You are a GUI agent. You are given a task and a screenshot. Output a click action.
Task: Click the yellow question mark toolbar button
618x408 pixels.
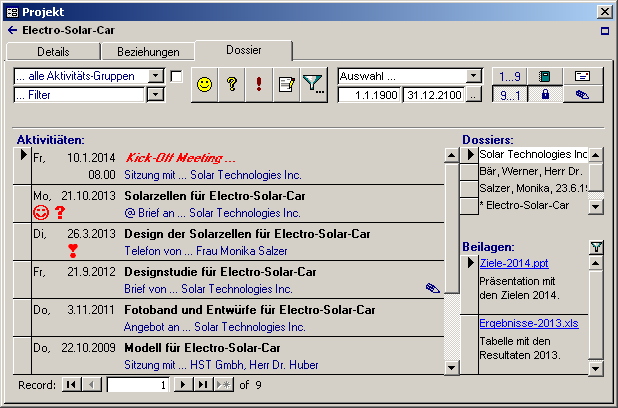[231, 85]
